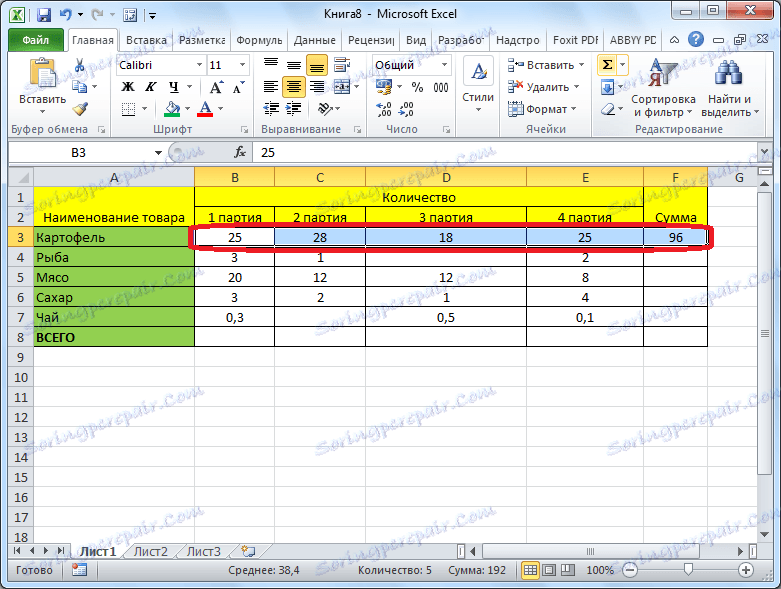This screenshot has height=589, width=781.
Task: Open Найти и выделить dropdown
Action: click(x=730, y=87)
